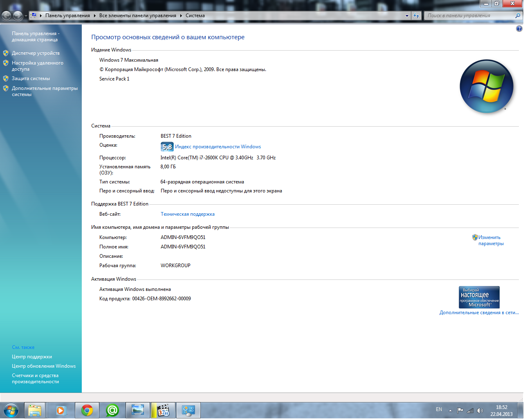Click the Windows logo image
This screenshot has height=420, width=525.
(x=487, y=87)
